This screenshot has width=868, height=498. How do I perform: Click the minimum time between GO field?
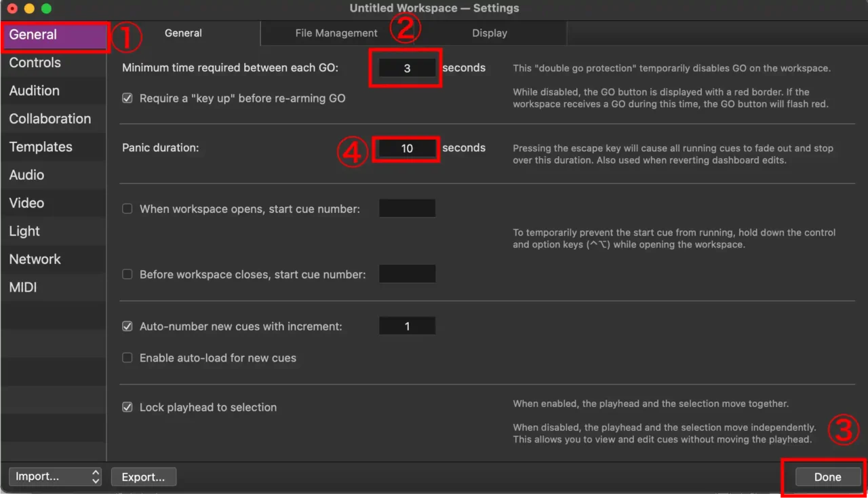[x=407, y=68]
